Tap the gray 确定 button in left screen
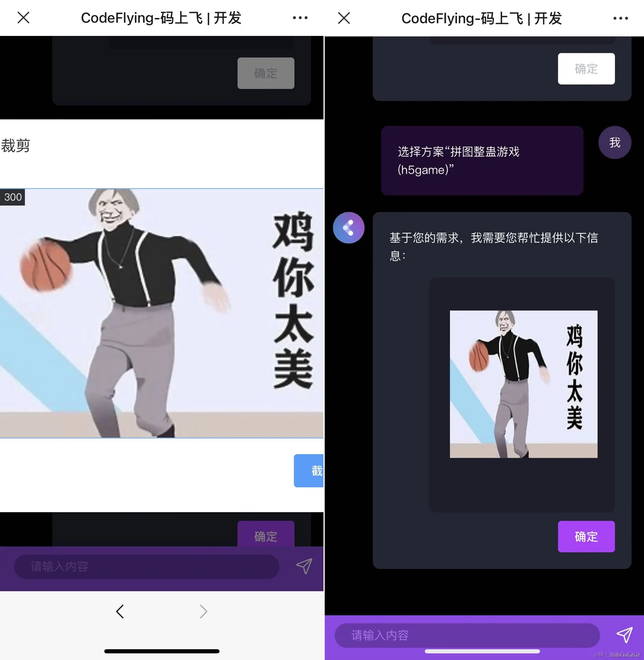The height and width of the screenshot is (660, 644). click(x=266, y=73)
